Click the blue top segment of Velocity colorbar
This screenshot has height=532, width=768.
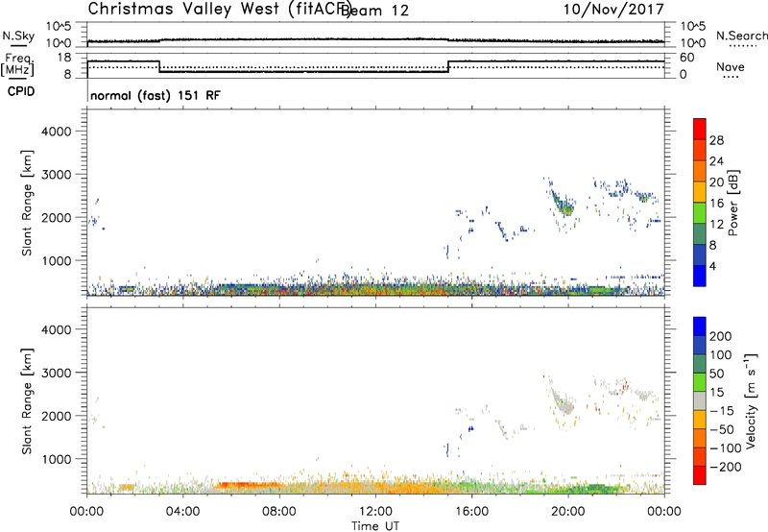pos(700,326)
